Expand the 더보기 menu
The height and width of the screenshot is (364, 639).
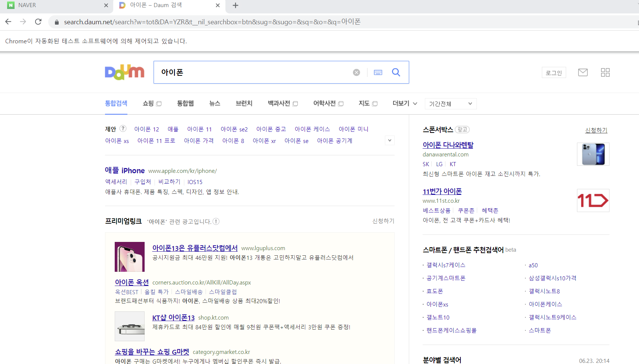coord(405,103)
